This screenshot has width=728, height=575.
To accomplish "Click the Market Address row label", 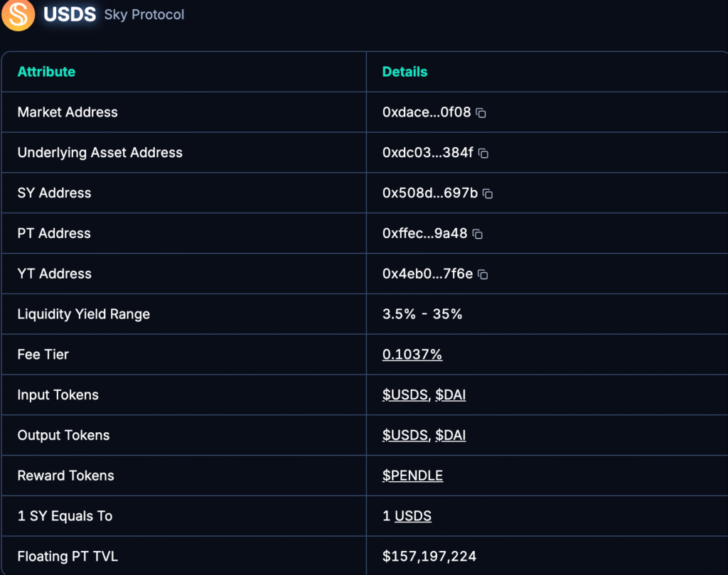I will click(68, 112).
